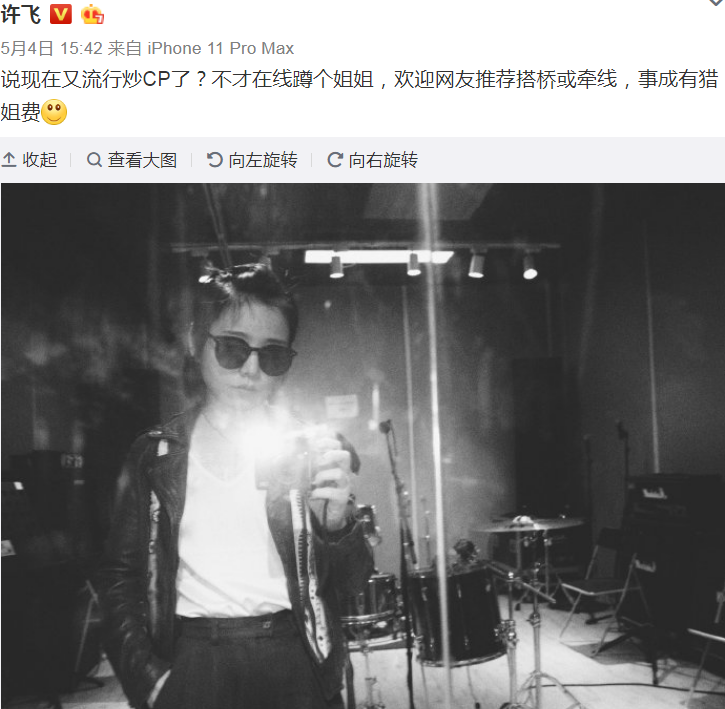Click the counterclockwise rotate icon
The width and height of the screenshot is (725, 709).
click(x=215, y=160)
